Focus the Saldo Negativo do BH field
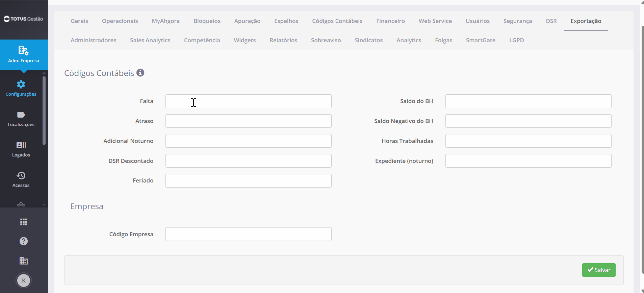 [528, 121]
